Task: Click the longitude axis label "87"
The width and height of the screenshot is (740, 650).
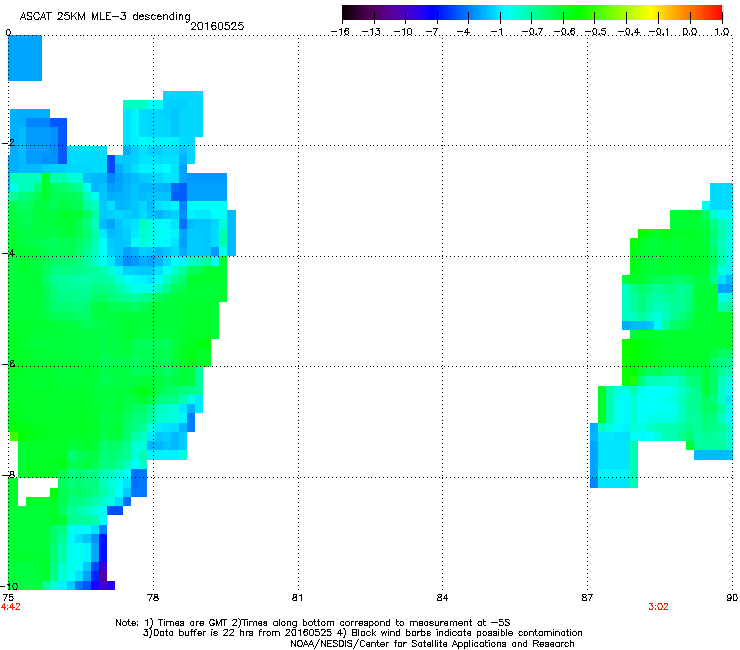Action: click(x=587, y=598)
